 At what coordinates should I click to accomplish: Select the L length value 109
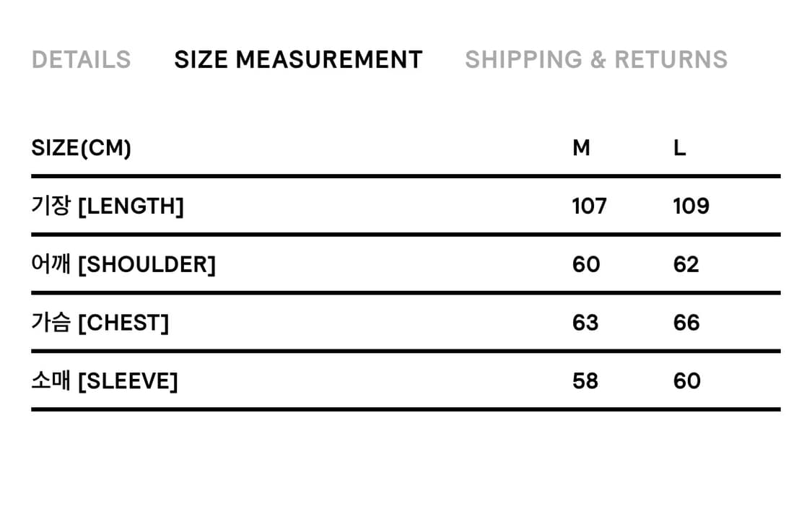pos(691,206)
